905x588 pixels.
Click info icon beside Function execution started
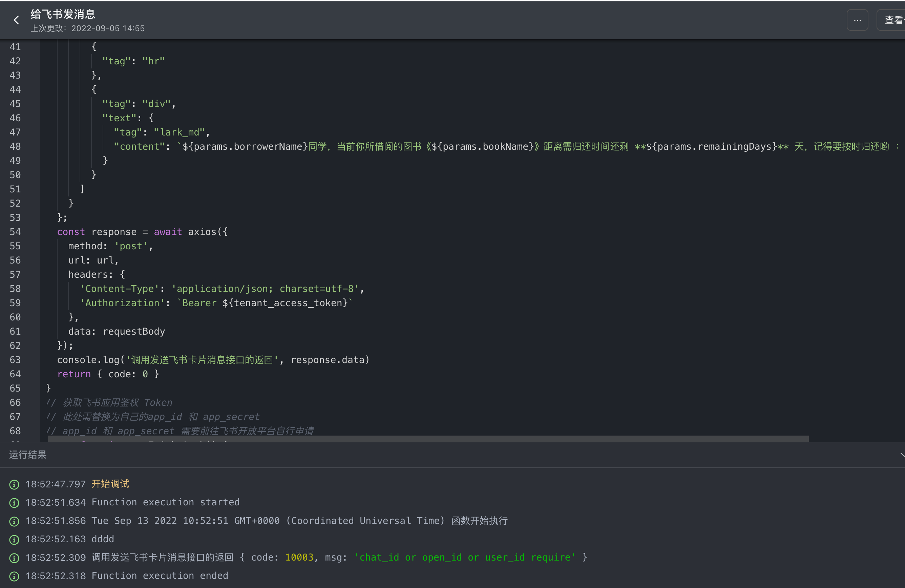pos(14,502)
